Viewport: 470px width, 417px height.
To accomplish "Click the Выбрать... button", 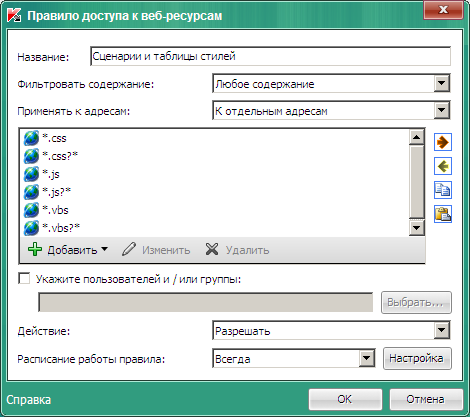I will pos(416,302).
